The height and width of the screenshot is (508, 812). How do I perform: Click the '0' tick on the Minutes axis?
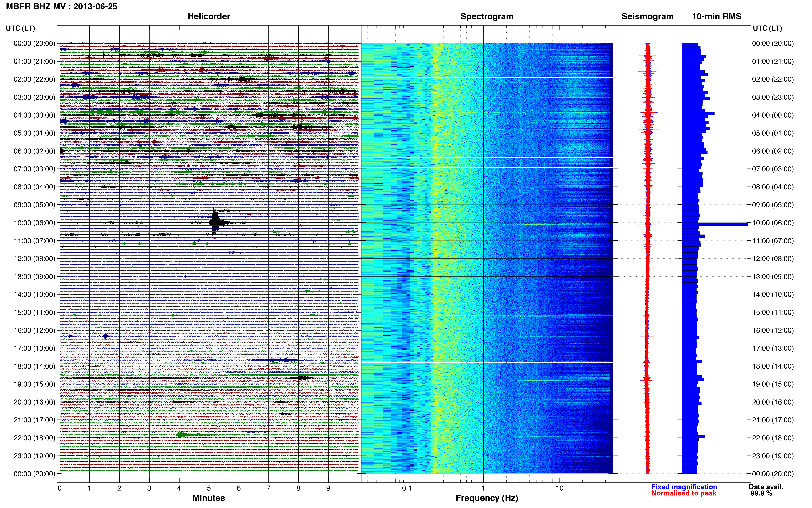(59, 488)
